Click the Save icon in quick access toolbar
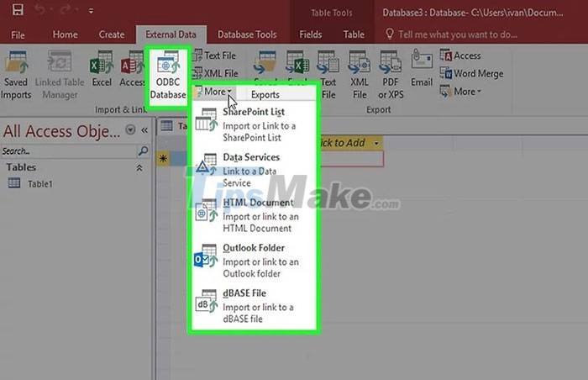 (x=18, y=10)
